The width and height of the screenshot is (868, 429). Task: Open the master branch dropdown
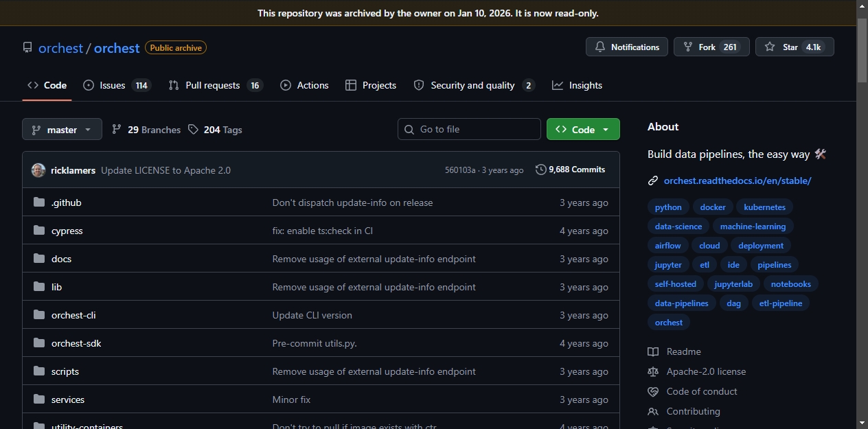coord(62,129)
